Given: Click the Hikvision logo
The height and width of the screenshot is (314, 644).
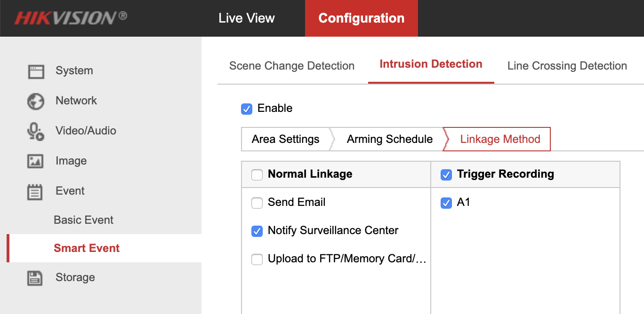Looking at the screenshot, I should (x=71, y=18).
